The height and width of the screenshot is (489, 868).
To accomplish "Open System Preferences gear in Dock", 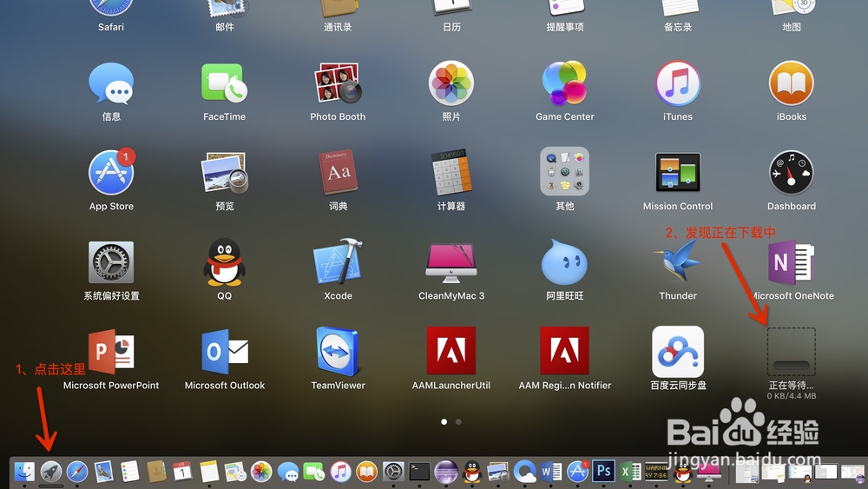I will (393, 472).
